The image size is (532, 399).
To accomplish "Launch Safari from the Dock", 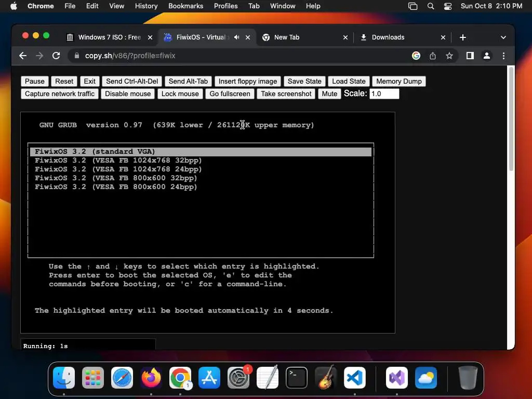I will (x=122, y=378).
